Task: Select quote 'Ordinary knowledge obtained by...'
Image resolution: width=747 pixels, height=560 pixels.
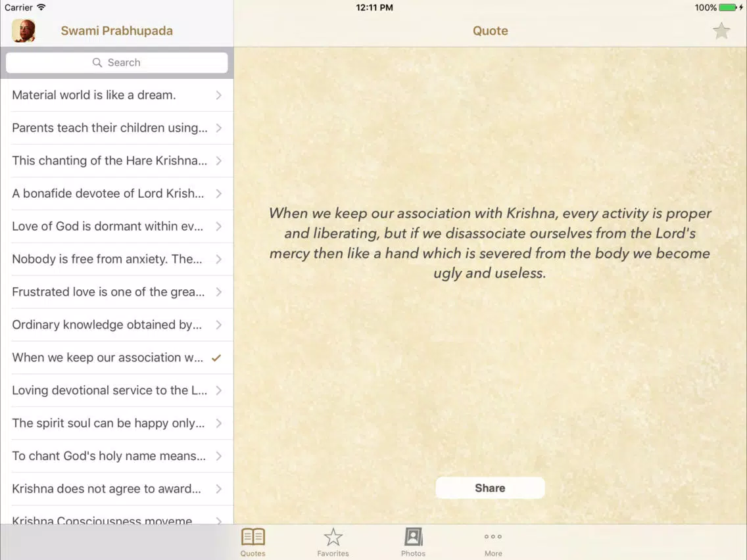Action: coord(117,325)
